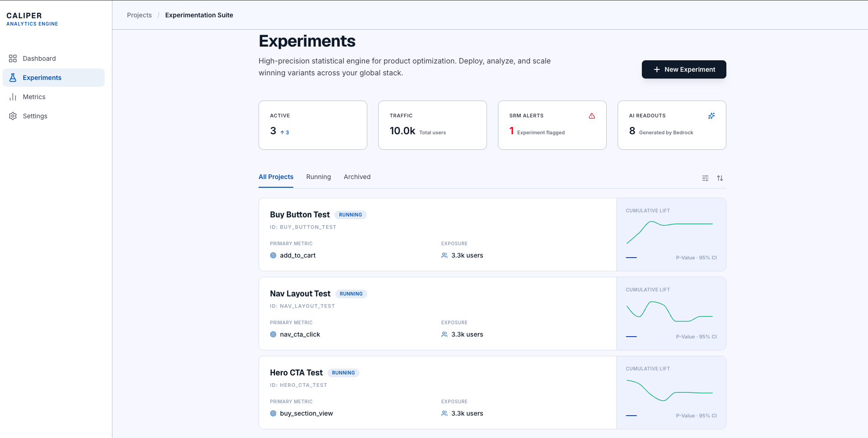Click the Settings gear icon
868x438 pixels.
(13, 116)
